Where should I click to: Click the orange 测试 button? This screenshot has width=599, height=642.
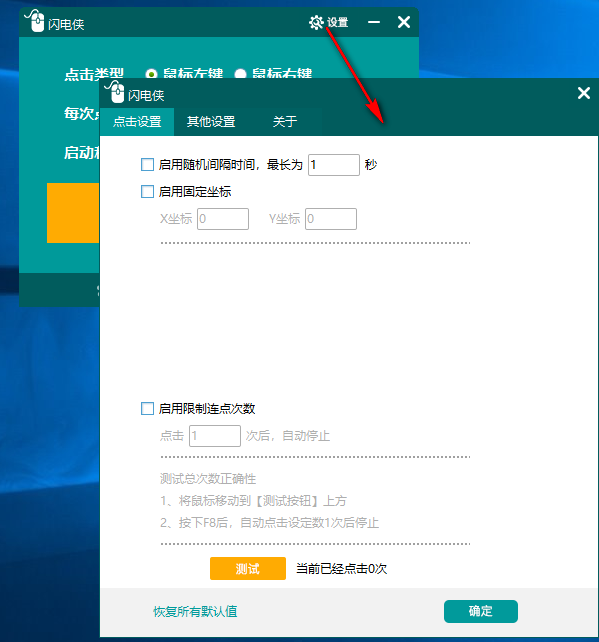[248, 569]
